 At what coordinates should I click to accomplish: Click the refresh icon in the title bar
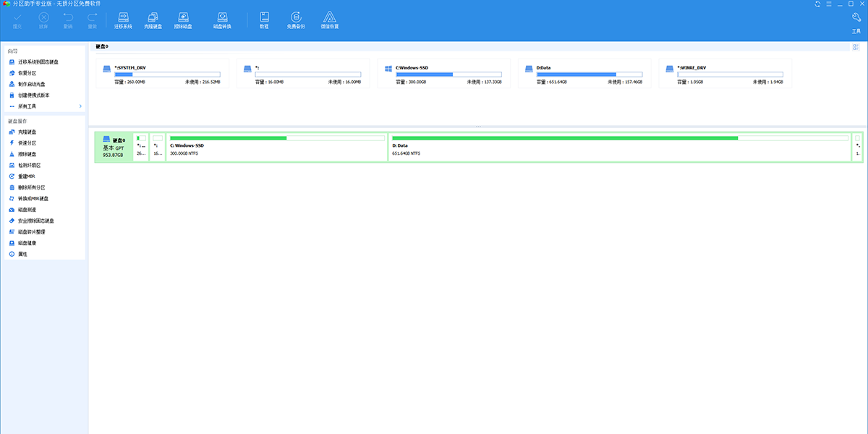pos(817,4)
